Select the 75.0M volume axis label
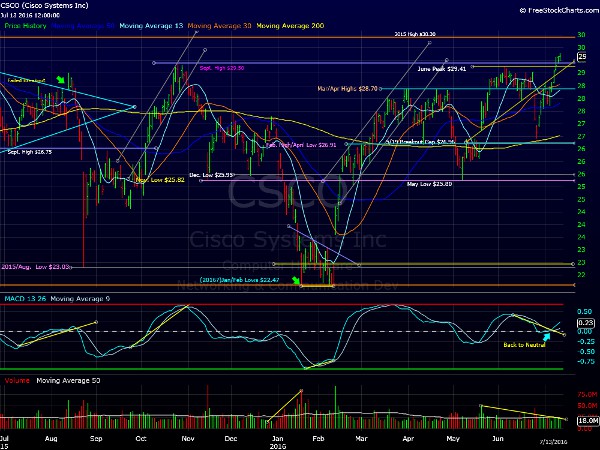Screen dimensions: 600x450 [587, 395]
